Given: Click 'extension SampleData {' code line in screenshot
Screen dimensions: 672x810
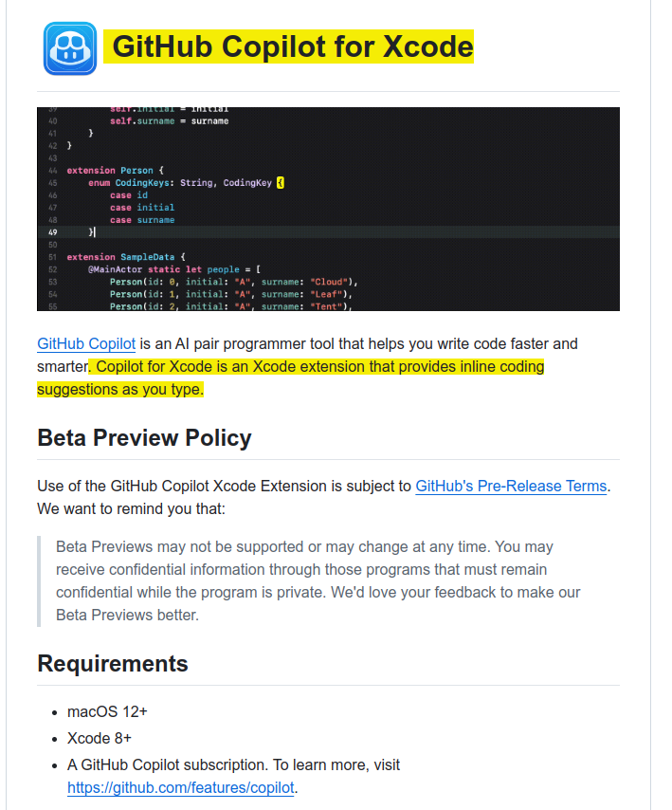Looking at the screenshot, I should point(126,257).
